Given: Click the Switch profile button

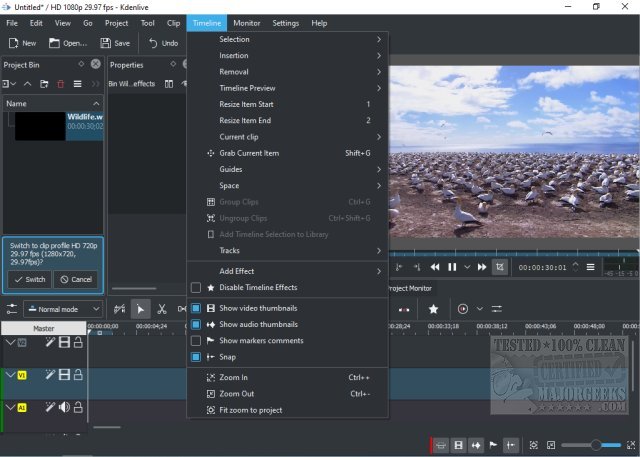Looking at the screenshot, I should click(28, 279).
